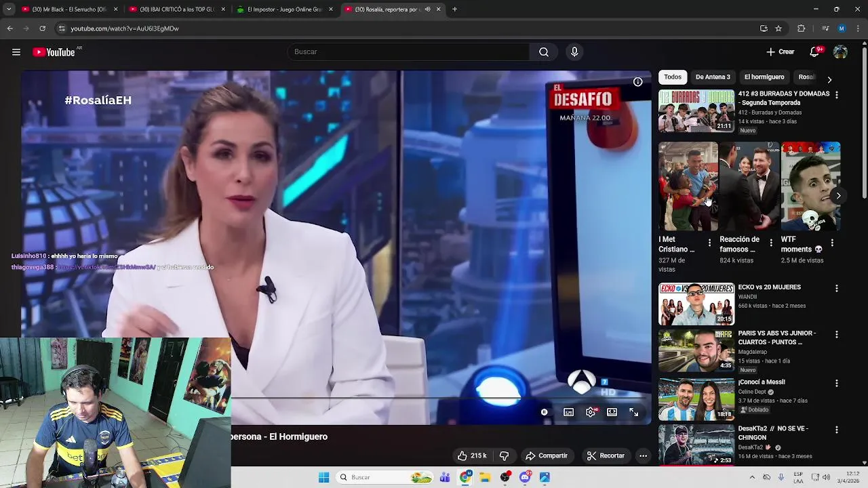Open the Chrome profile M avatar

click(842, 28)
